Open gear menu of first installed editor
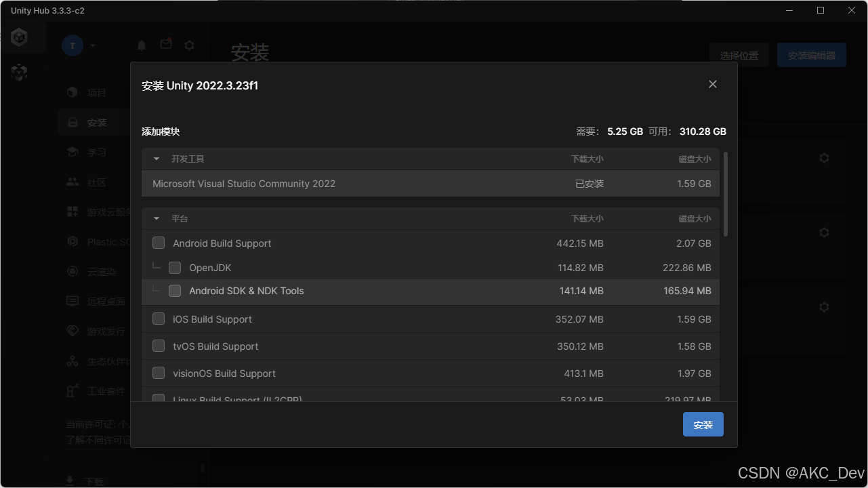 [824, 158]
